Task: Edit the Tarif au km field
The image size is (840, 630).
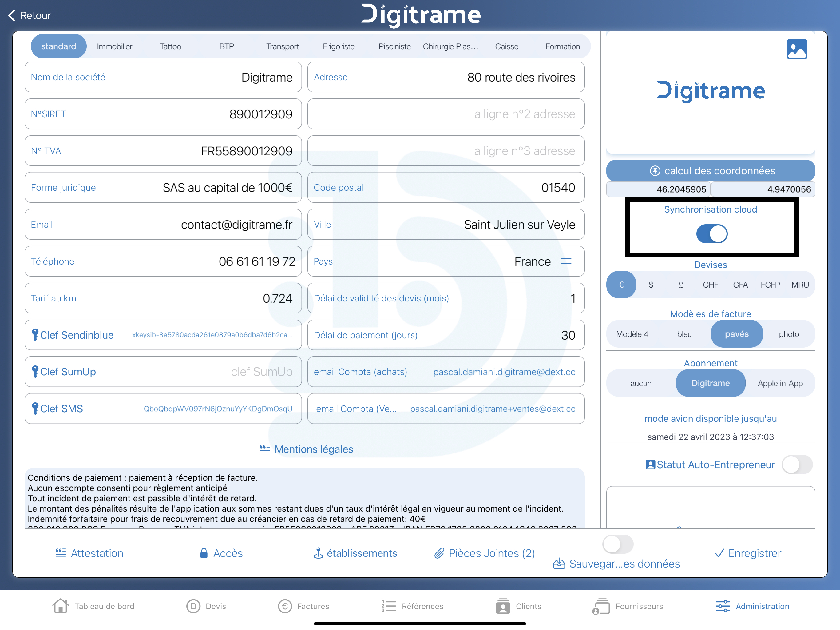Action: (163, 298)
